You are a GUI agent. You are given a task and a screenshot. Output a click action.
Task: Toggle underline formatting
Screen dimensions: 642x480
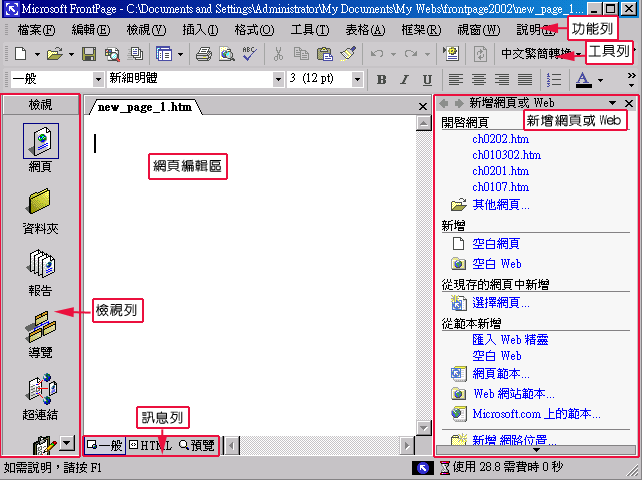[x=427, y=79]
